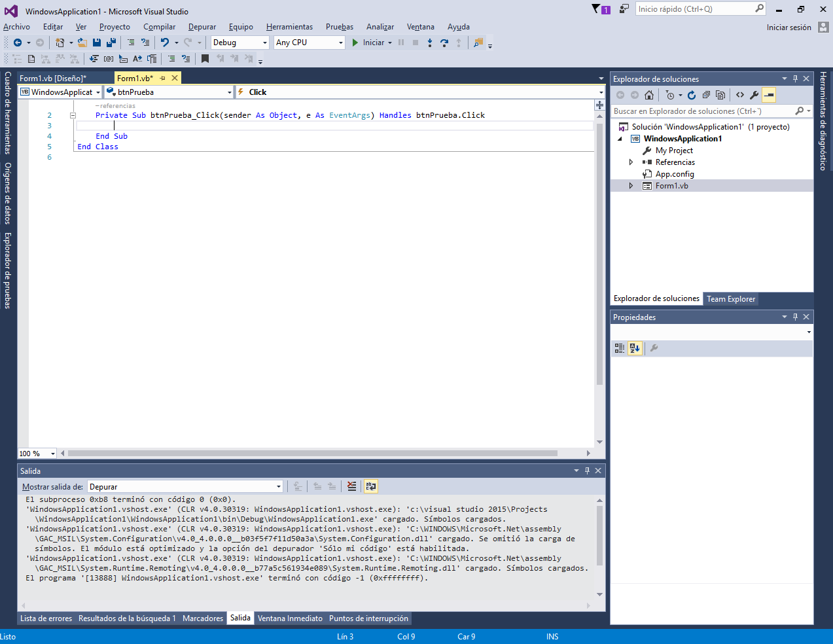The image size is (833, 644).
Task: Click Iniciar to run the application
Action: click(371, 42)
